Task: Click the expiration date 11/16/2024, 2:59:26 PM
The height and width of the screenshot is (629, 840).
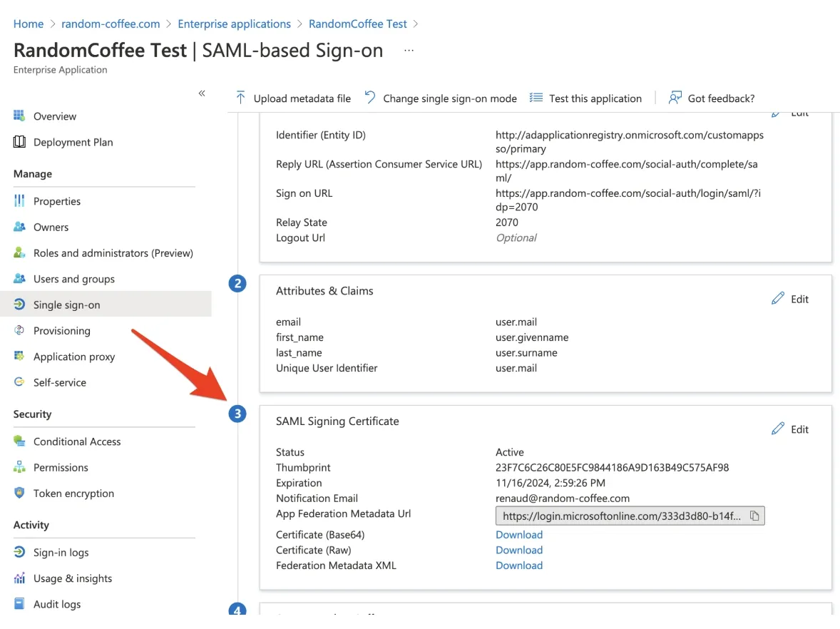Action: pyautogui.click(x=550, y=484)
